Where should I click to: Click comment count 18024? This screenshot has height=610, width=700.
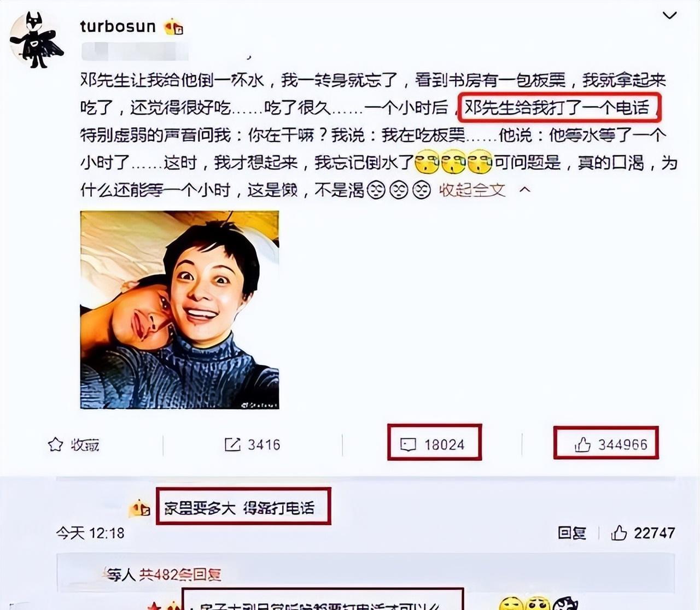pos(444,445)
